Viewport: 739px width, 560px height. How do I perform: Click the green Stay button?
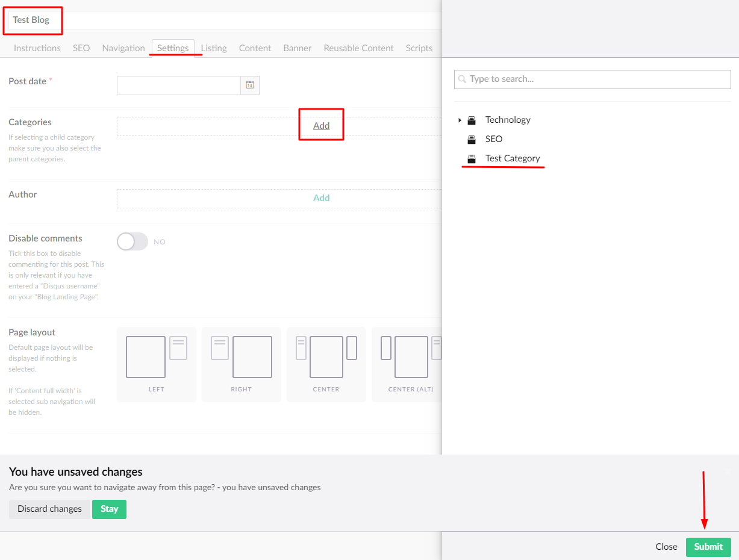click(109, 509)
